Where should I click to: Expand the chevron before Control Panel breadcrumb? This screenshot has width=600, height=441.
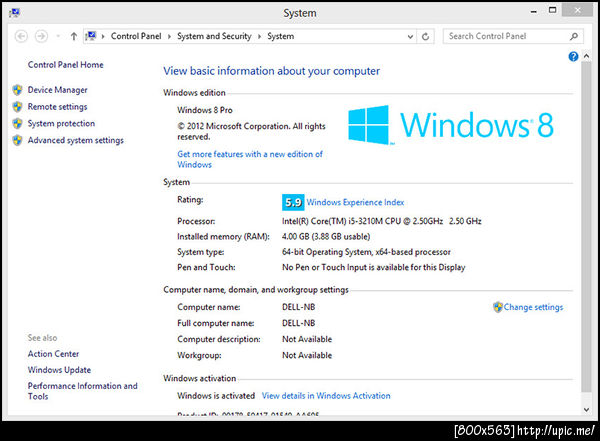coord(103,36)
